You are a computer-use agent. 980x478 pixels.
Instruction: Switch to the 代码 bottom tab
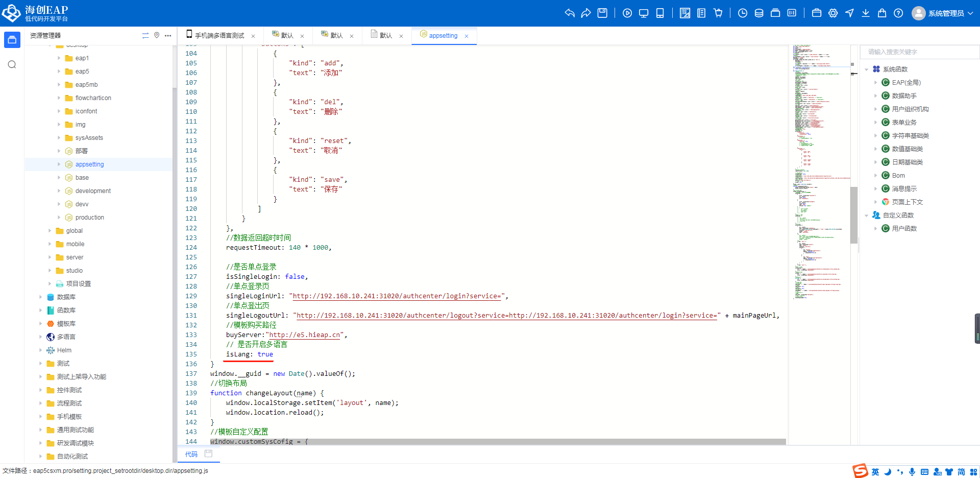coord(191,454)
